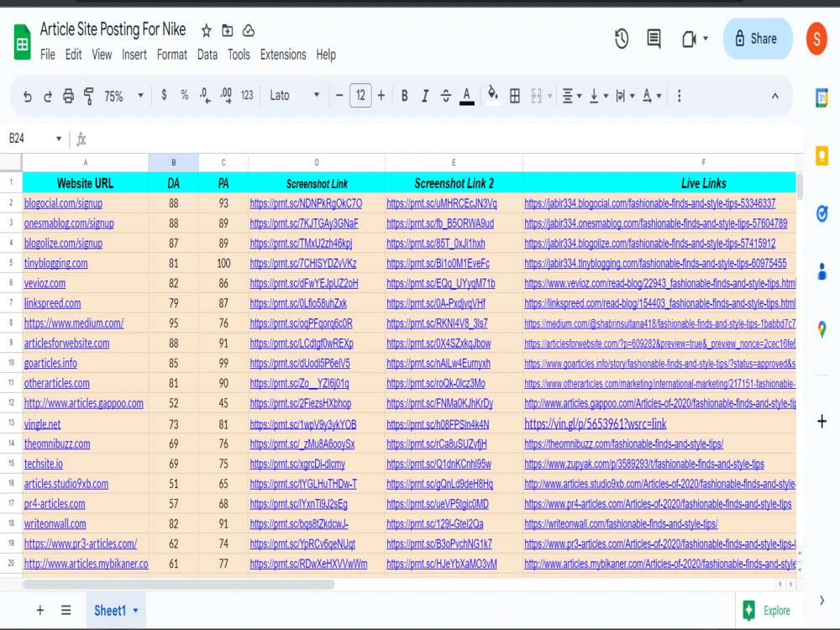
Task: Open the Borders tool
Action: (x=515, y=96)
